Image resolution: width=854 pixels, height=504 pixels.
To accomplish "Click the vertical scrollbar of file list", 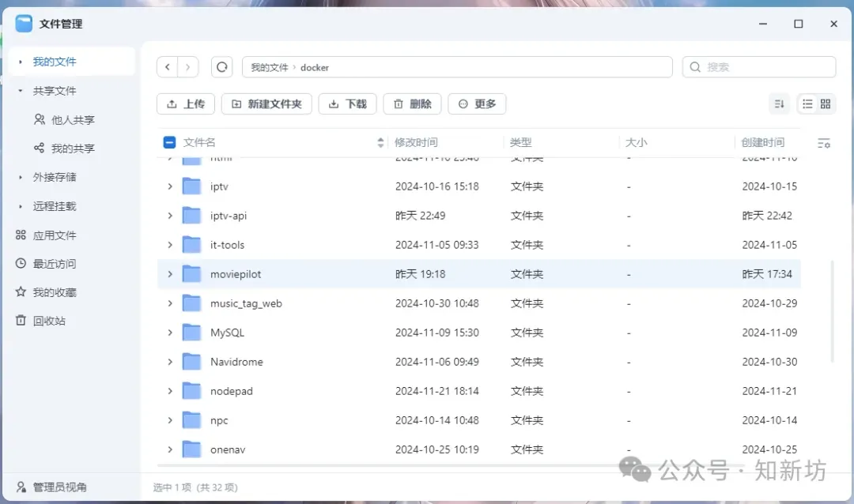I will pyautogui.click(x=832, y=311).
